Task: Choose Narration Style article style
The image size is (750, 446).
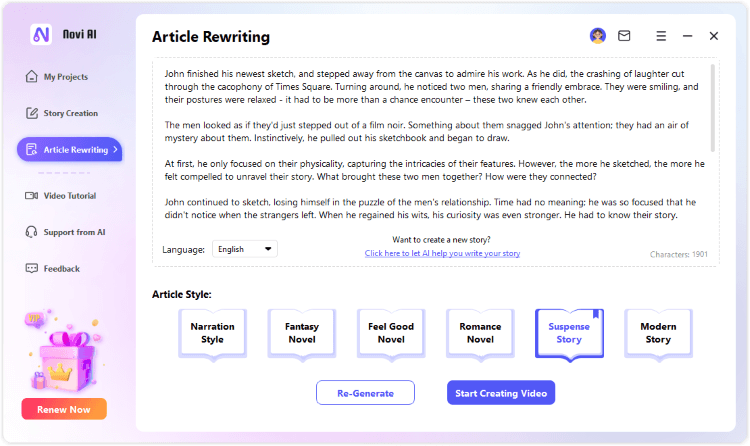Action: tap(212, 334)
